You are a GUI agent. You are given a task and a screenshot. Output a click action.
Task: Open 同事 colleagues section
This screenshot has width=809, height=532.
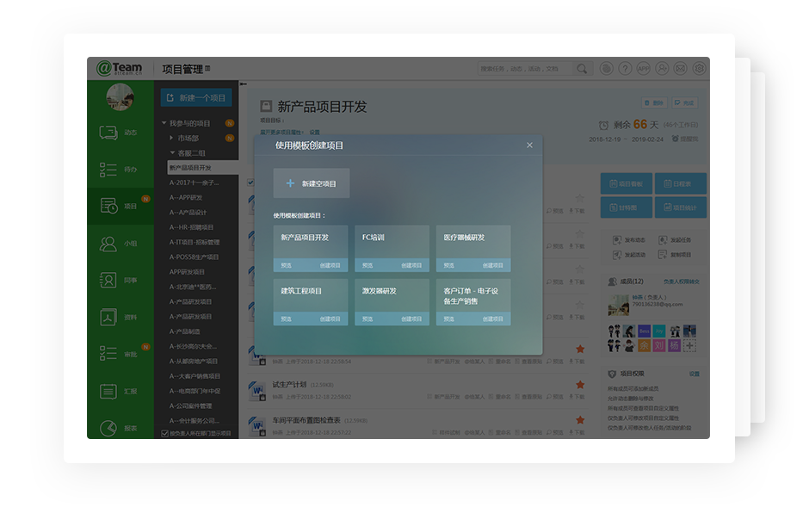(119, 281)
